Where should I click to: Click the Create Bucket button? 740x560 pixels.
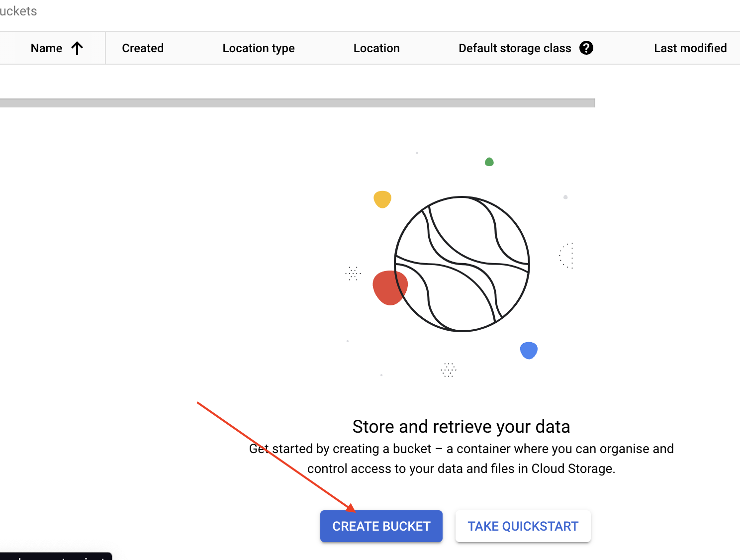click(x=381, y=526)
